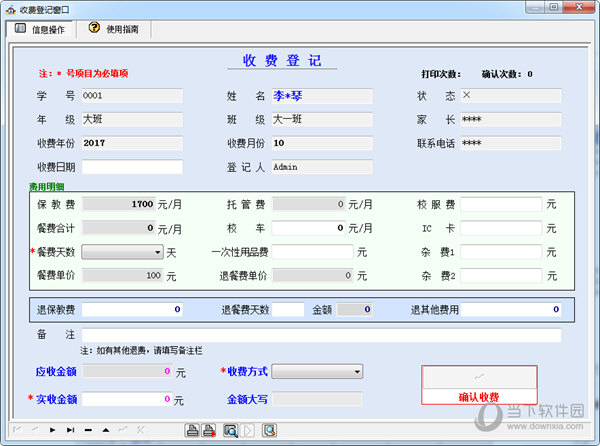The height and width of the screenshot is (446, 600).
Task: Click the 一次性用品费 input field
Action: 313,252
